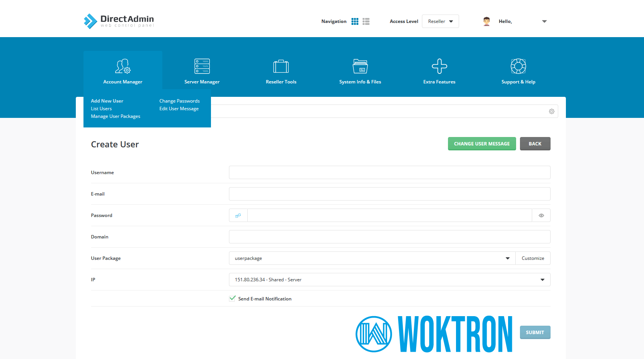Toggle password visibility eye icon
The width and height of the screenshot is (644, 359).
[x=541, y=215]
